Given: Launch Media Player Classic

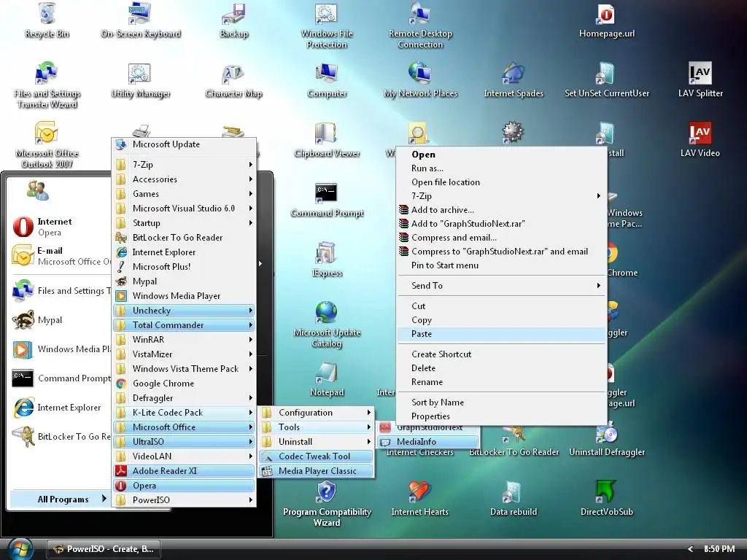Looking at the screenshot, I should point(317,471).
